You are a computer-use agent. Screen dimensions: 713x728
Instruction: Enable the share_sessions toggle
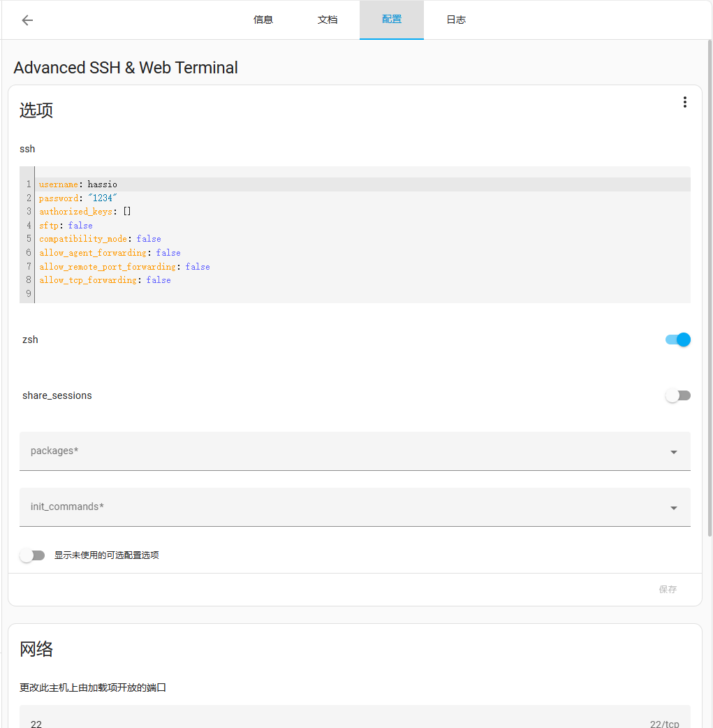pyautogui.click(x=677, y=395)
